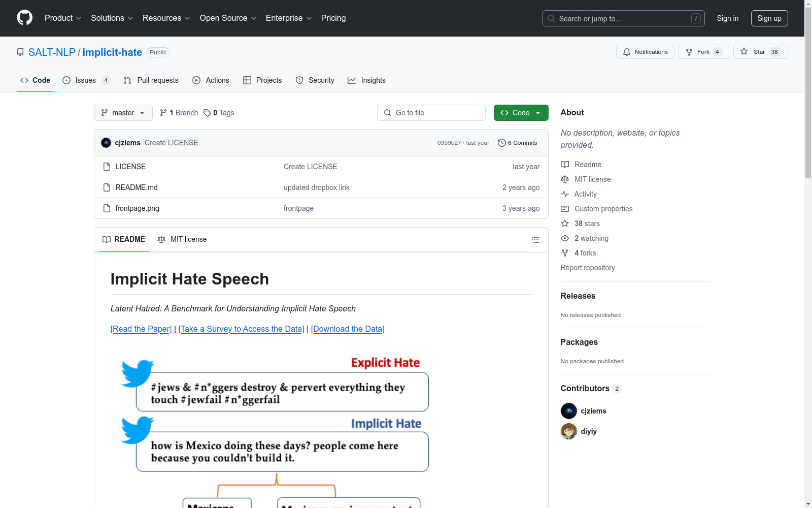Viewport: 812px width, 508px height.
Task: Click the history clock icon beside 6 Commits
Action: (502, 143)
